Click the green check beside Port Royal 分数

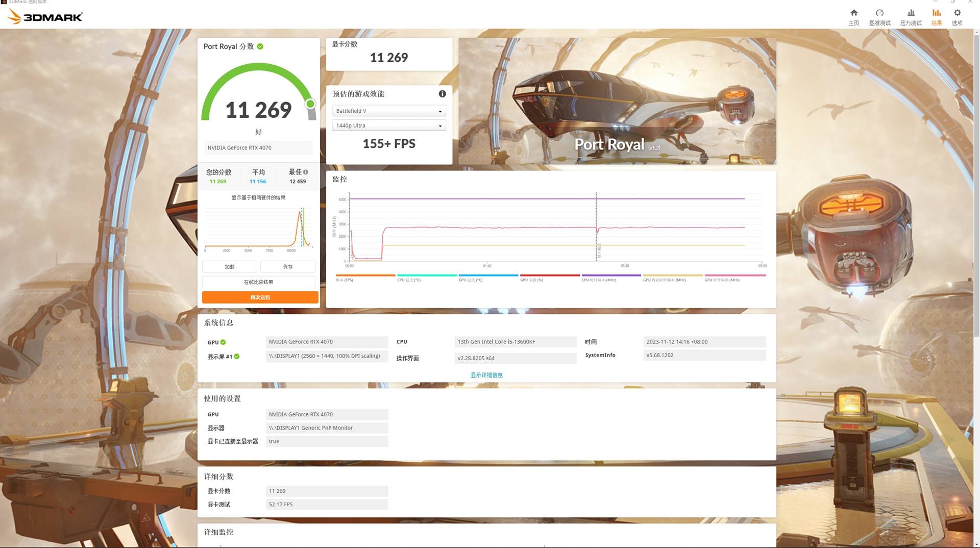pos(260,46)
